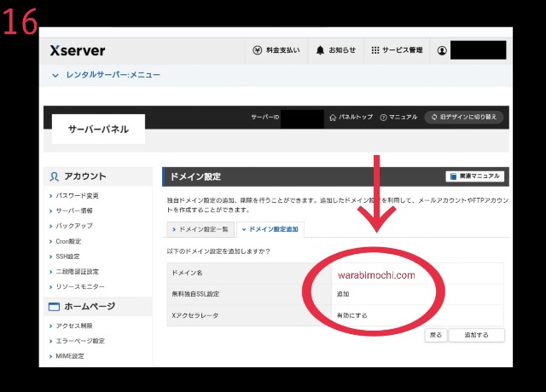Click 旧デザインに切り替え button
Viewport: 546px width, 392px height.
pyautogui.click(x=464, y=118)
